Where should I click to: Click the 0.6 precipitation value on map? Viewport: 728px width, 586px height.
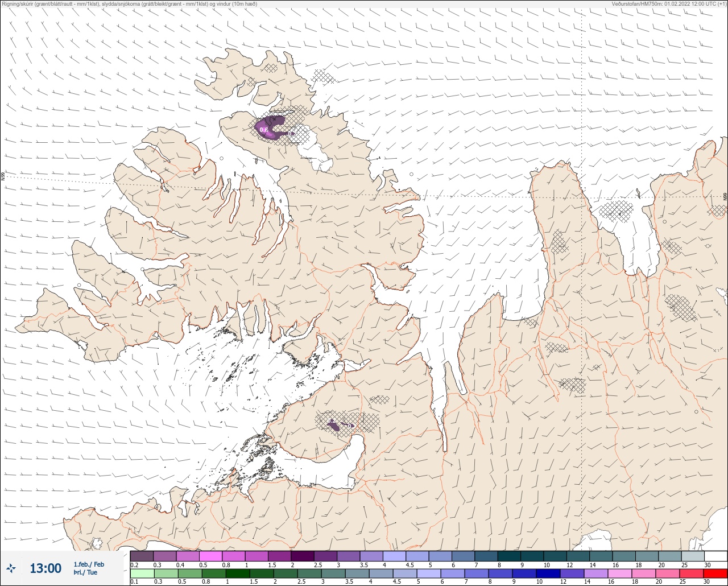pos(264,130)
